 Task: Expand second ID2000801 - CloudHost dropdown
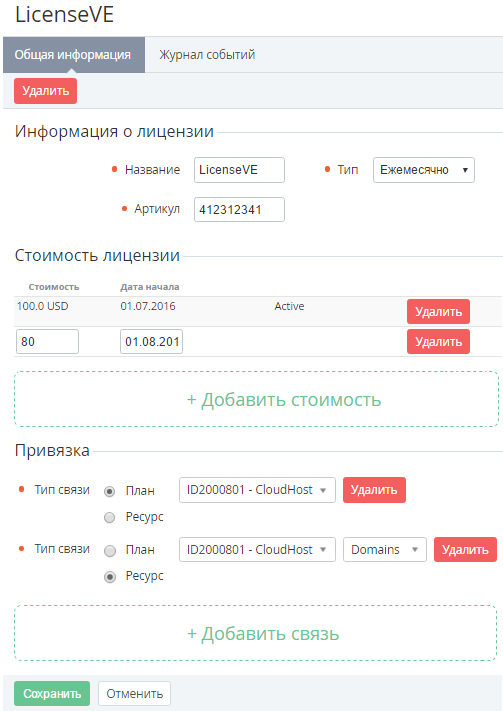(257, 550)
